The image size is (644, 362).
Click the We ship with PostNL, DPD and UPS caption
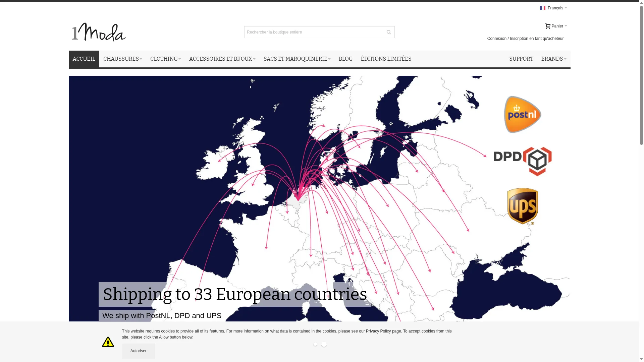[162, 316]
